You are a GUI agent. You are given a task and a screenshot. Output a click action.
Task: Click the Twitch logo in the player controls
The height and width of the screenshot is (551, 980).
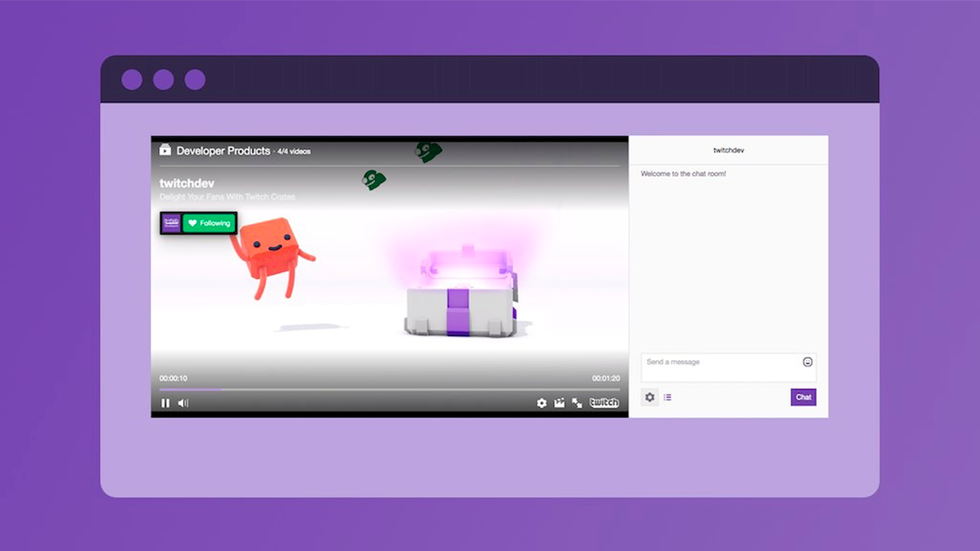tap(603, 402)
